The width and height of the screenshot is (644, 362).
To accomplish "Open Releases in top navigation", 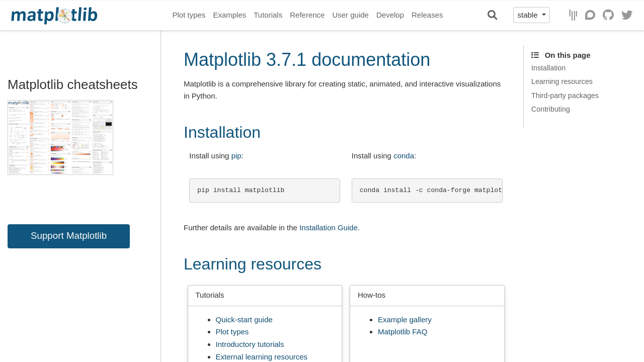I will 427,15.
